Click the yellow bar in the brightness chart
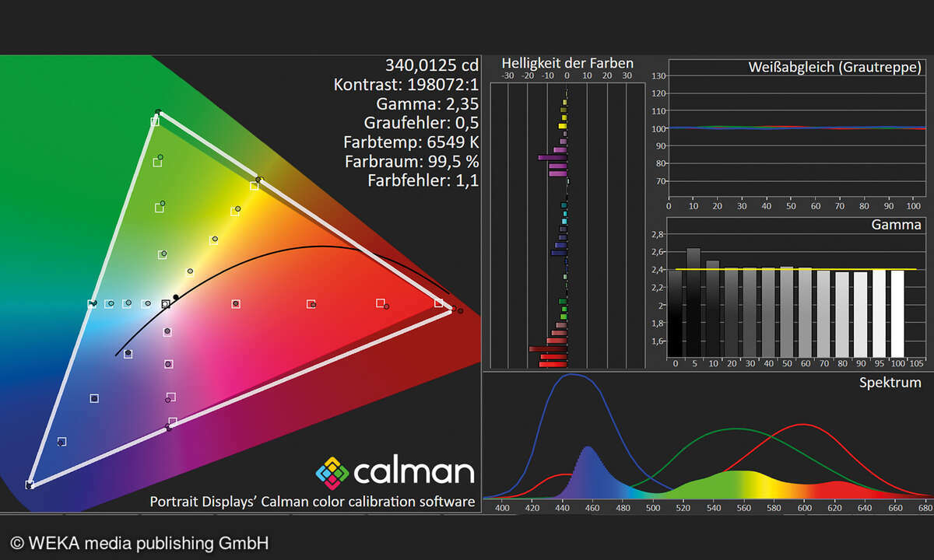 (562, 125)
